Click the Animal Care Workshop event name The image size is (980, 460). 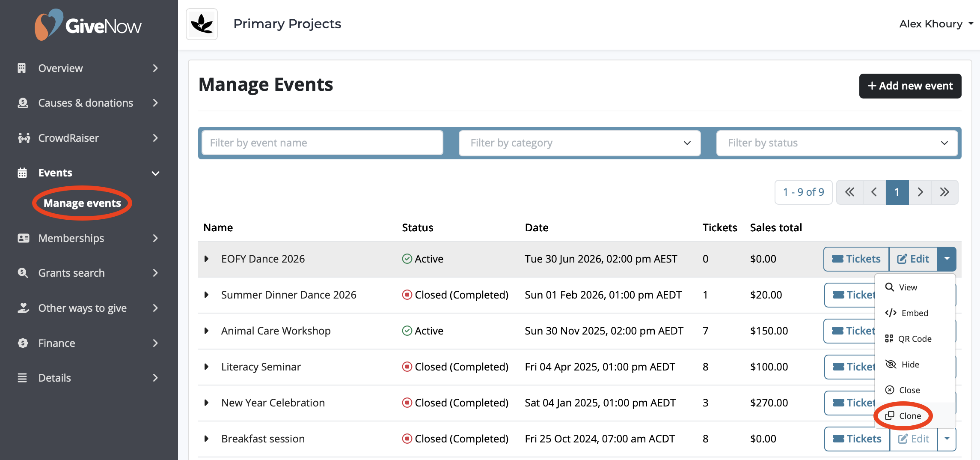pos(276,331)
